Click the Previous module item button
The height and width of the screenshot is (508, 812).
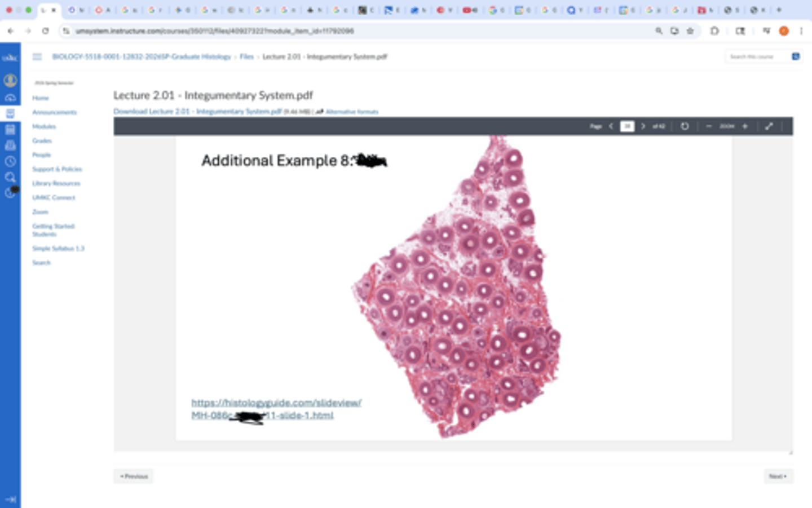(134, 476)
